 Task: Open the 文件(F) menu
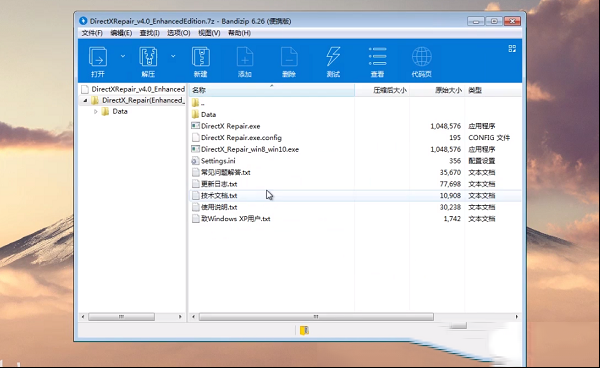point(92,33)
